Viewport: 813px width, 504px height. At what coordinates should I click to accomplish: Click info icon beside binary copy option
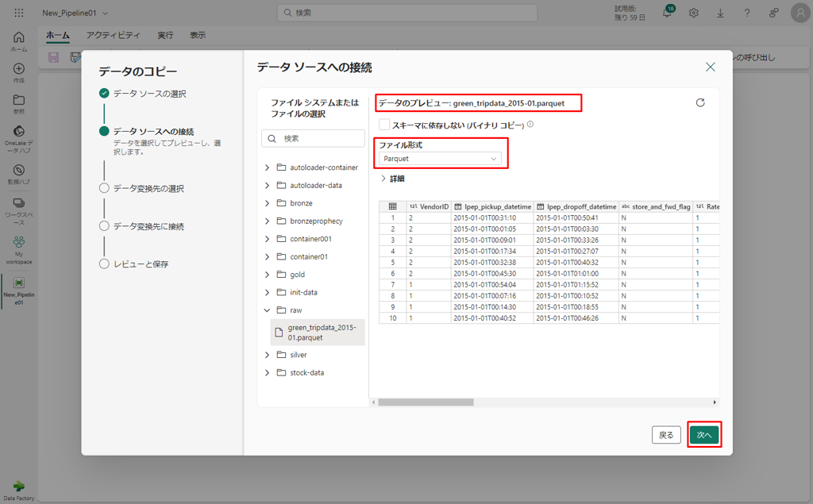pyautogui.click(x=530, y=125)
